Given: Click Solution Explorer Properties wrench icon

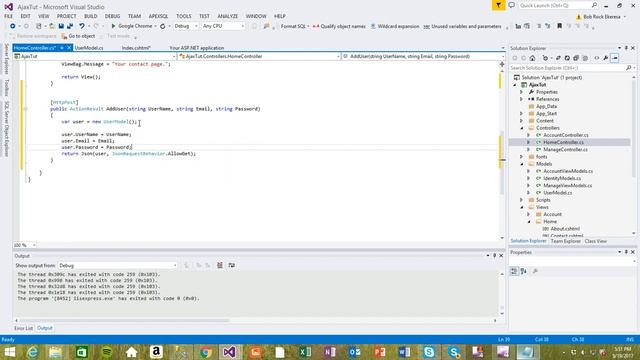Looking at the screenshot, I should [x=606, y=58].
